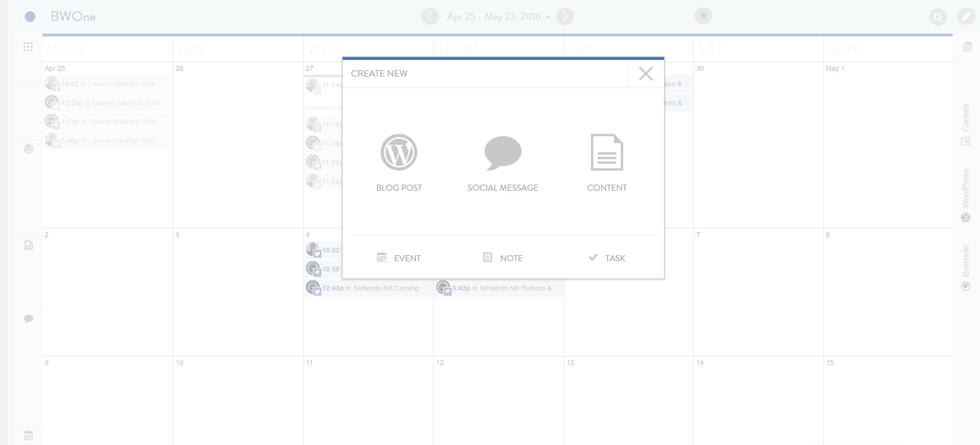Select day 14 date label

pos(700,362)
